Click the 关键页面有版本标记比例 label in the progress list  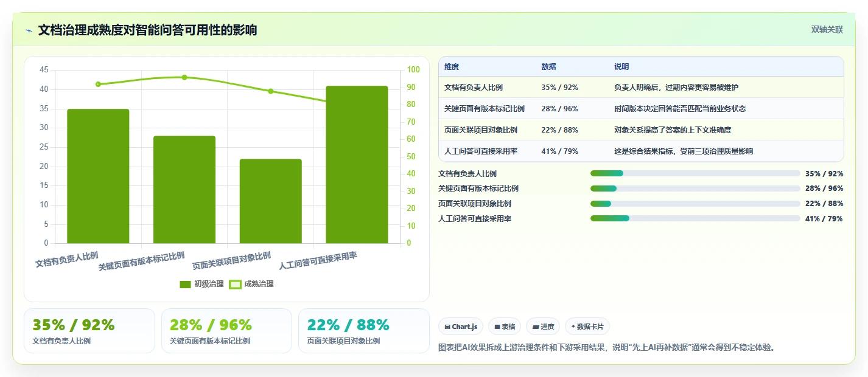[478, 188]
